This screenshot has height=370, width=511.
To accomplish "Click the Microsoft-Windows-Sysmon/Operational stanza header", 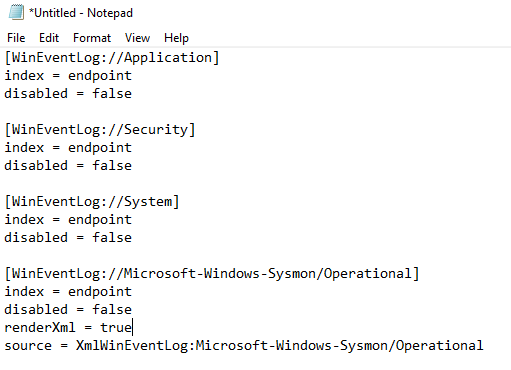I will pyautogui.click(x=212, y=274).
